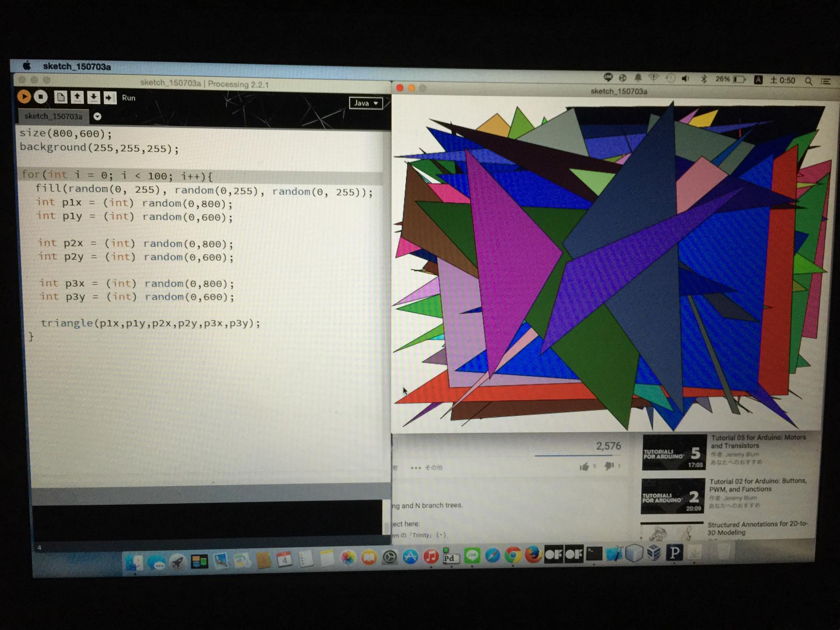Click the YouTube thumbs up (like) icon

coord(584,467)
